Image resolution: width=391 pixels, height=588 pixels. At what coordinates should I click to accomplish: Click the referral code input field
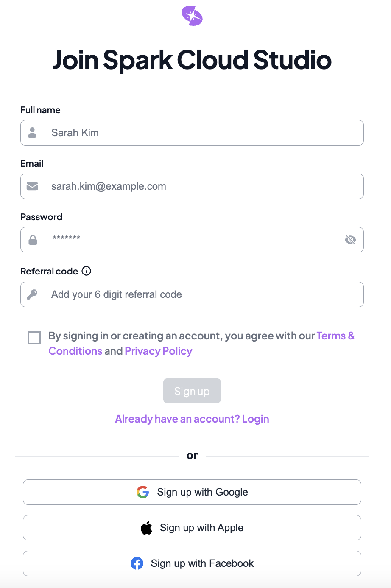tap(192, 294)
